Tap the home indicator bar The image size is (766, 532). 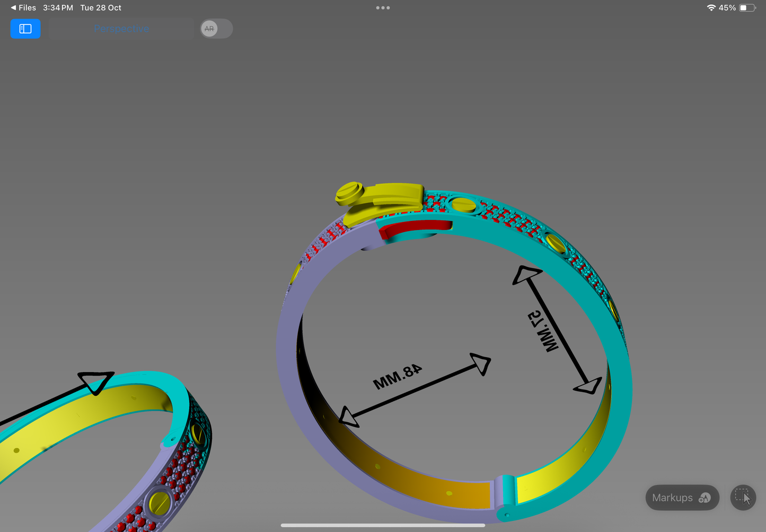(x=383, y=525)
